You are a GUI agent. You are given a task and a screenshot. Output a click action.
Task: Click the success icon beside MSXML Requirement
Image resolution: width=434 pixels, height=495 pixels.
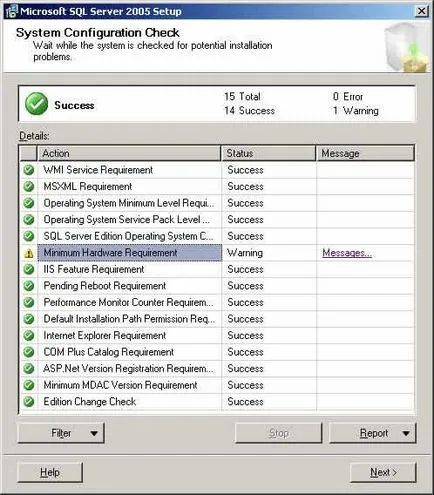point(29,187)
